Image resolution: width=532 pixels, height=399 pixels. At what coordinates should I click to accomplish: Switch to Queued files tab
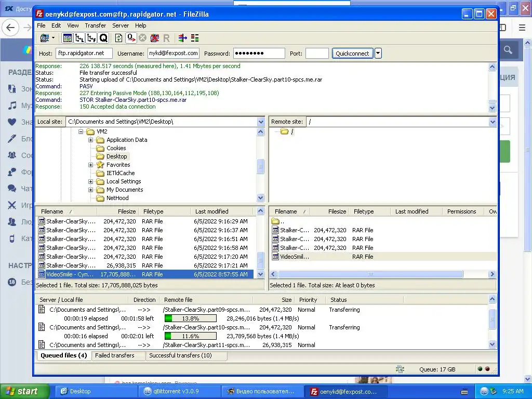[64, 355]
